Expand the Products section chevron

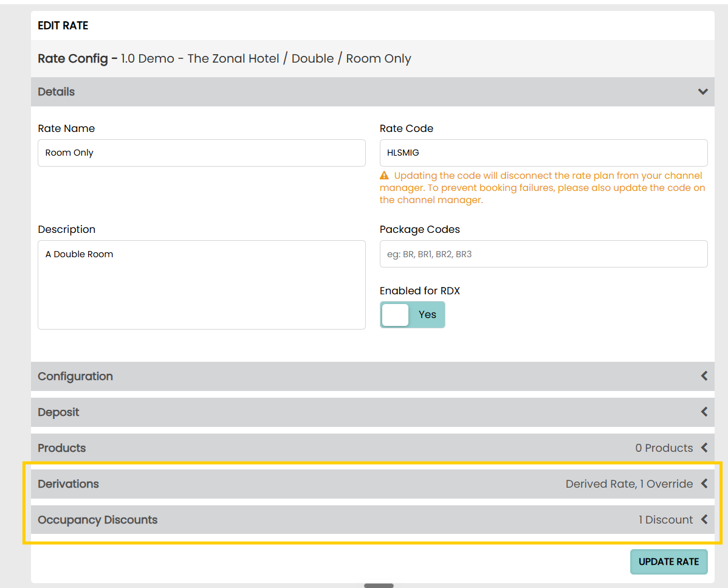tap(704, 448)
